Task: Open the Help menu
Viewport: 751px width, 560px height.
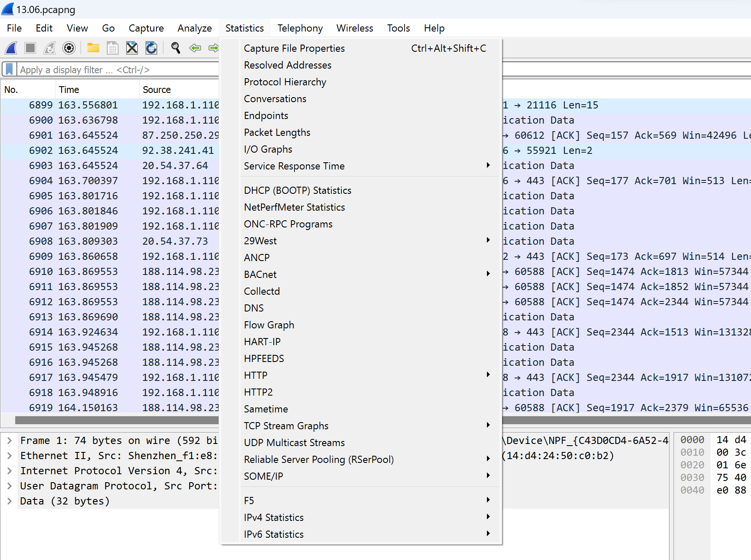Action: (x=434, y=28)
